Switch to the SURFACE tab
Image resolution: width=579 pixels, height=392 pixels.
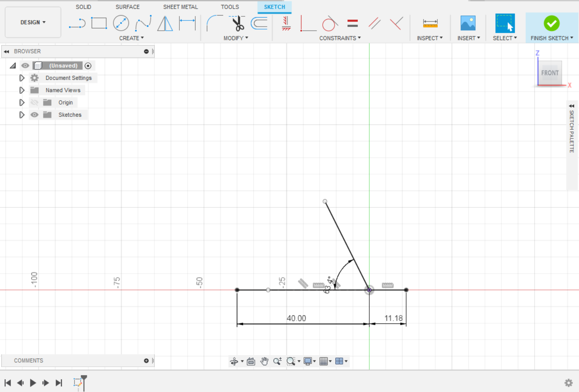point(127,7)
